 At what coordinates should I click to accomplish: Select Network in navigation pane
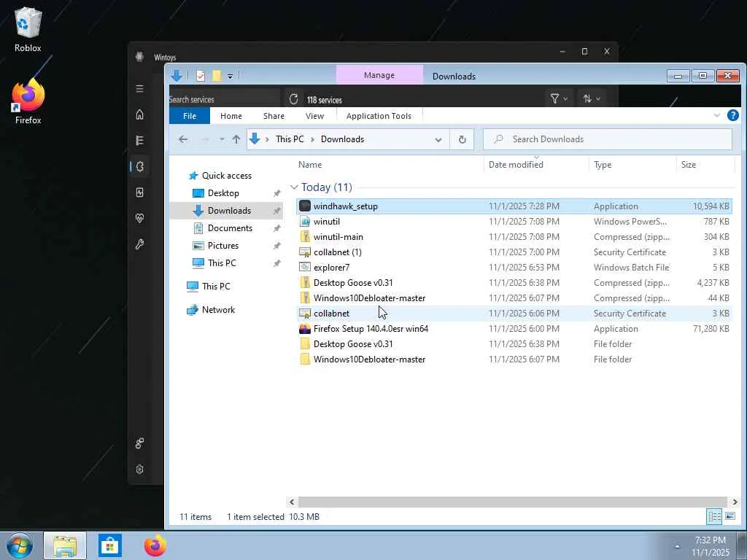pos(218,309)
